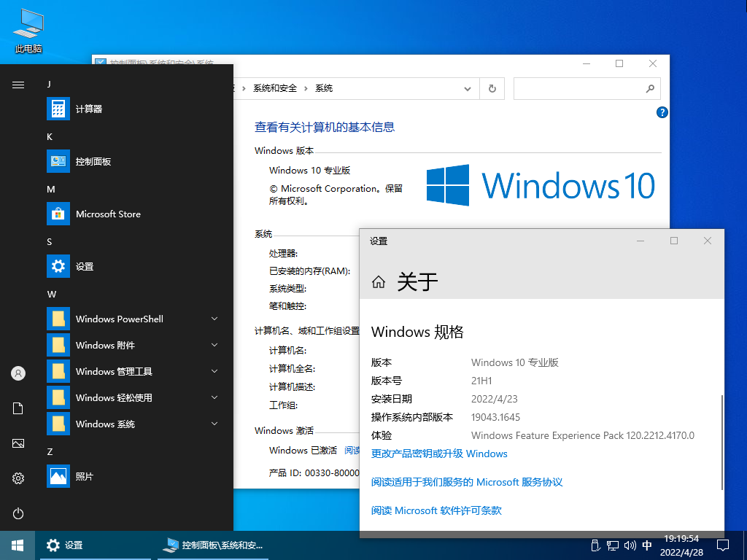Click the taskbar clock and date
The height and width of the screenshot is (560, 747).
tap(681, 545)
